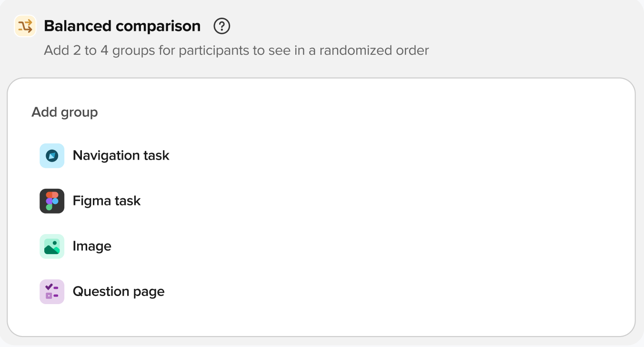
Task: Click the word "Balanced" in the title
Action: [x=78, y=26]
